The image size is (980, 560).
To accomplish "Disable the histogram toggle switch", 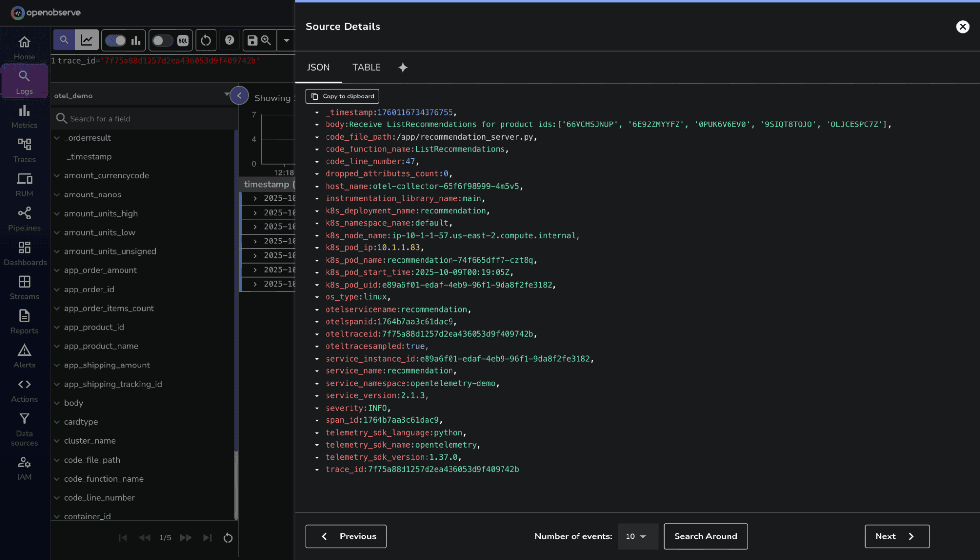I will coord(116,40).
